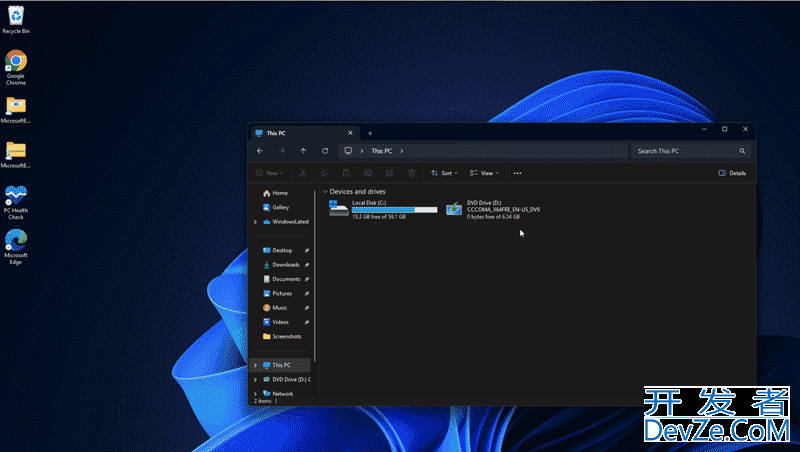Click the Up directory arrow
Screen dimensions: 800x452
coord(303,151)
